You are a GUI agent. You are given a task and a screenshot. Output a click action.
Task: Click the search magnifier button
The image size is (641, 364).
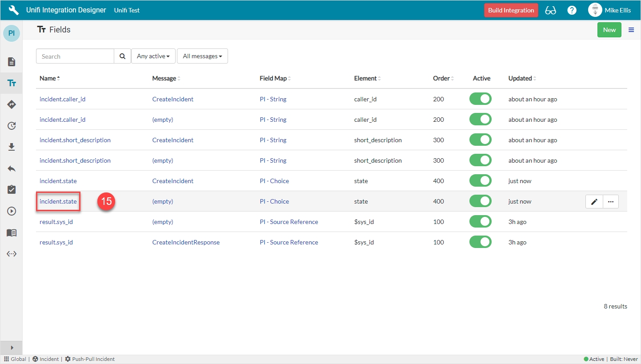[x=122, y=56]
